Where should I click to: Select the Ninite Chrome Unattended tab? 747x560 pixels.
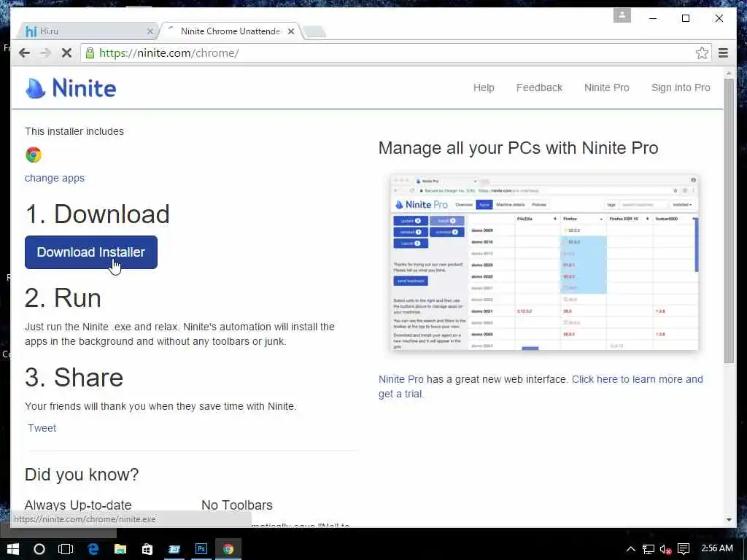pos(231,31)
